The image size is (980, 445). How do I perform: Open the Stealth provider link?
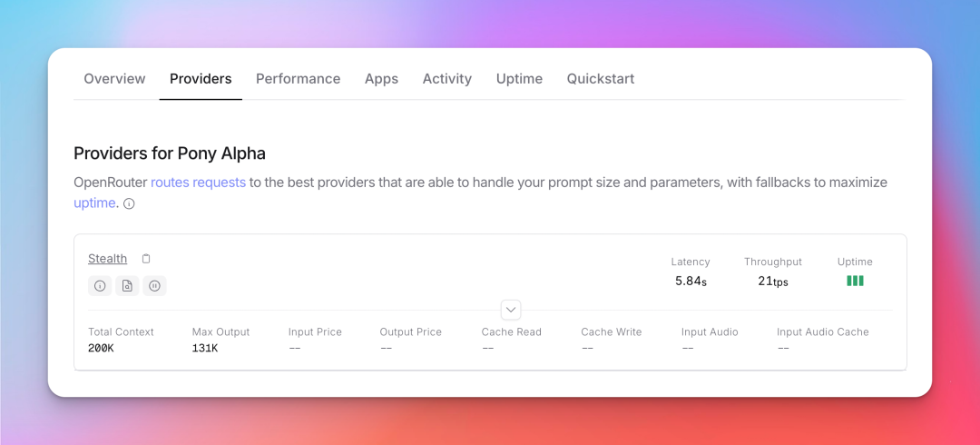[107, 259]
